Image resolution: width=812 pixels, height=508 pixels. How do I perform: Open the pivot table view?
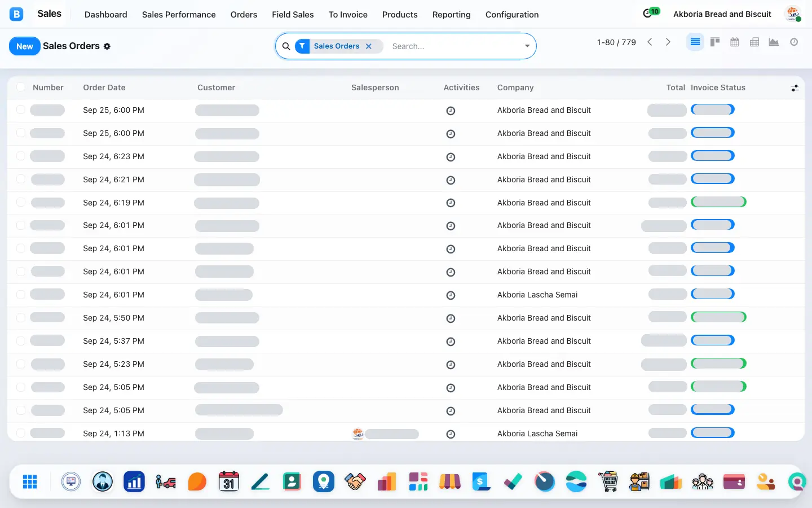pyautogui.click(x=754, y=42)
